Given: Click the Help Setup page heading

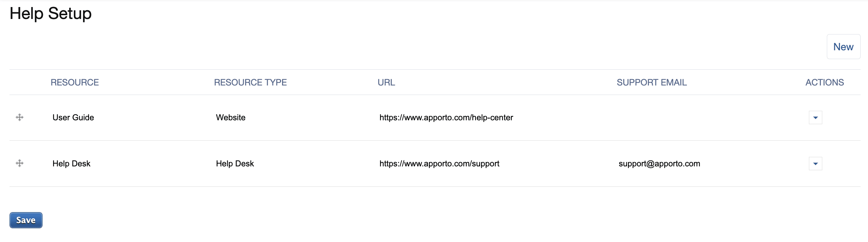Looking at the screenshot, I should point(51,14).
